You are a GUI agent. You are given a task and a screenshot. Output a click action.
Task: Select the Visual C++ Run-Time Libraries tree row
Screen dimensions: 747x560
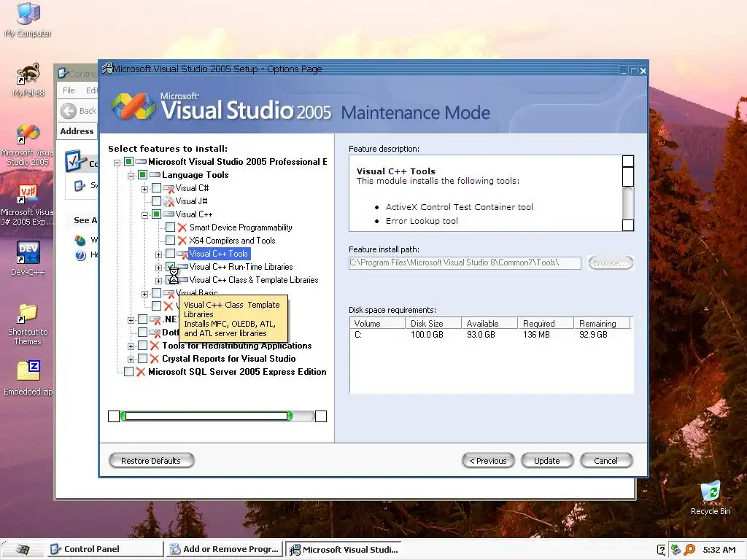[x=241, y=267]
